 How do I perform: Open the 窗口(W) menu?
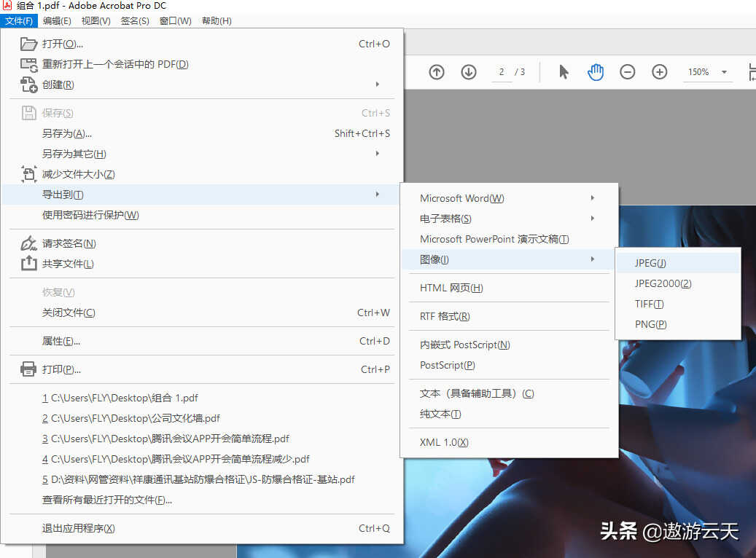coord(176,20)
